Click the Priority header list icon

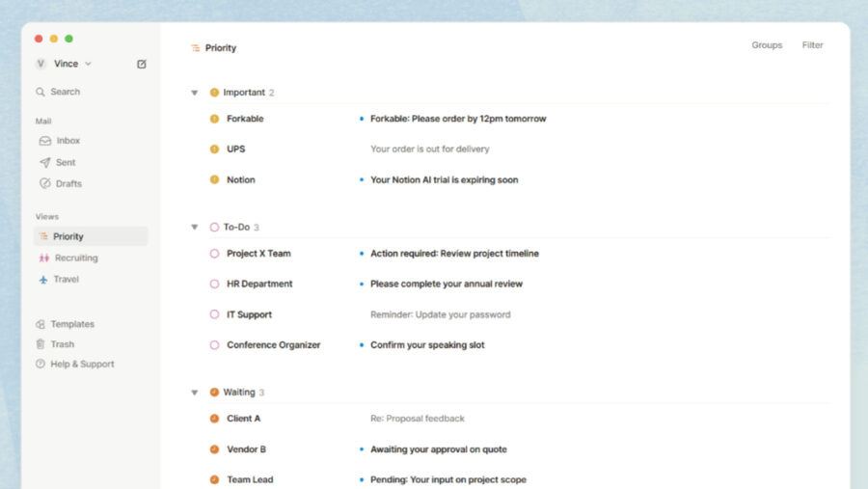coord(196,48)
